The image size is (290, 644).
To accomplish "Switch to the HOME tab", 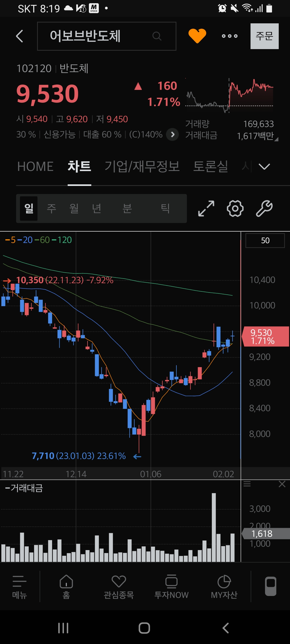I will point(35,166).
